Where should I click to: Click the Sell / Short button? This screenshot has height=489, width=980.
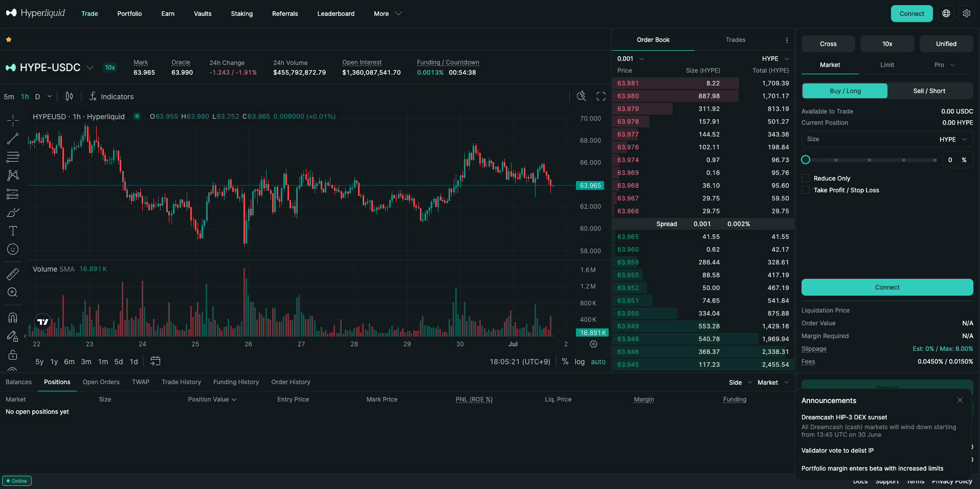point(929,91)
